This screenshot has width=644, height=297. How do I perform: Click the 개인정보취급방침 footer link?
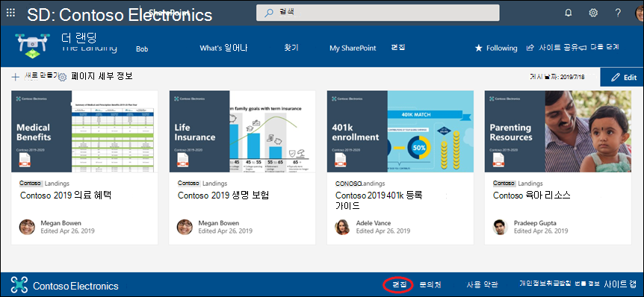tap(545, 283)
